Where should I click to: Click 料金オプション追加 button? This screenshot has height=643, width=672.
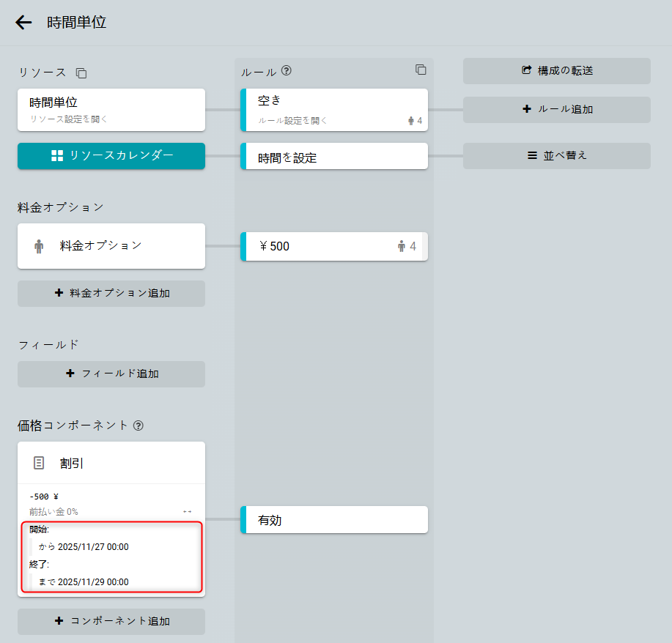click(111, 293)
